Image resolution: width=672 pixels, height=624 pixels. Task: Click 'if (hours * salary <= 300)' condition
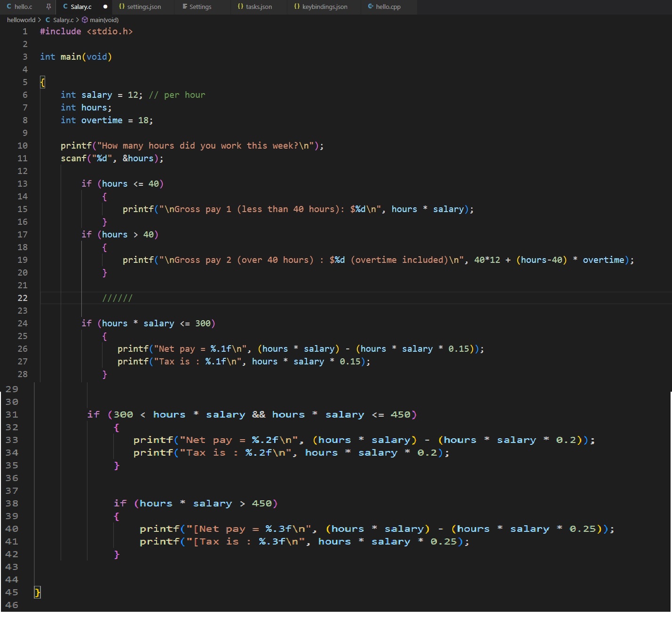coord(148,324)
